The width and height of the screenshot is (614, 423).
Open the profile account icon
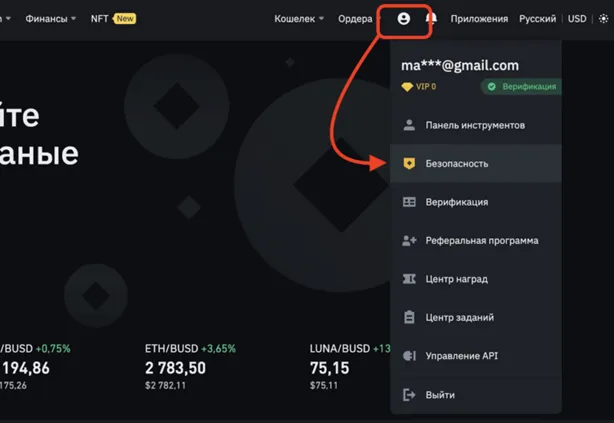click(x=404, y=18)
